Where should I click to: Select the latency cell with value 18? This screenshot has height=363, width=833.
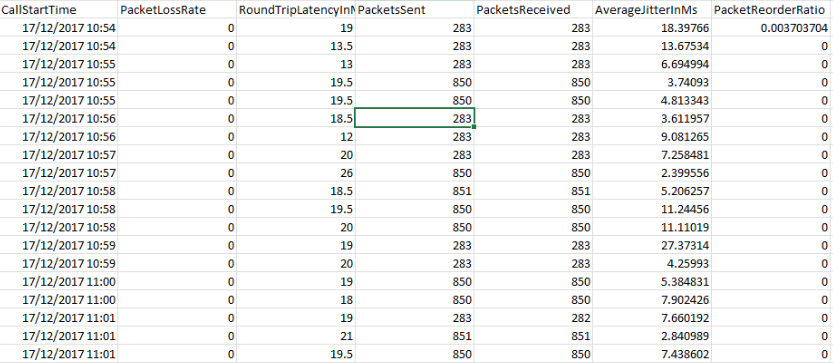coord(295,299)
